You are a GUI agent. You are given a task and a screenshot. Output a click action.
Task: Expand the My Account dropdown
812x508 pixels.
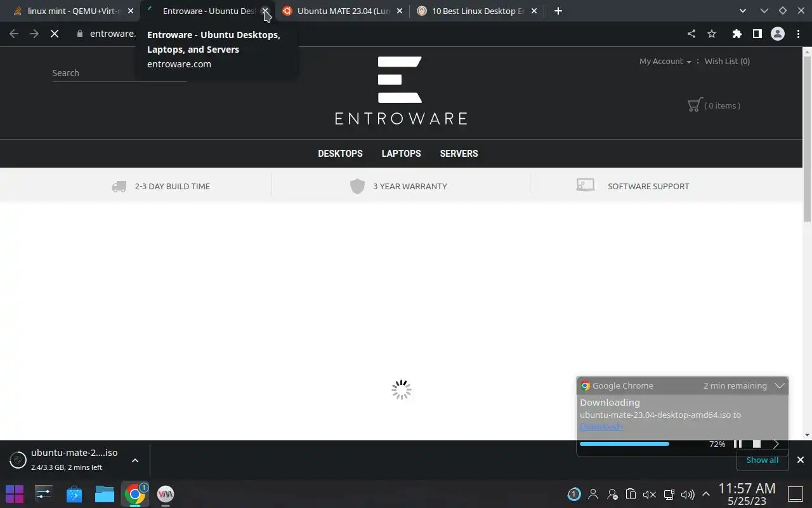click(665, 61)
